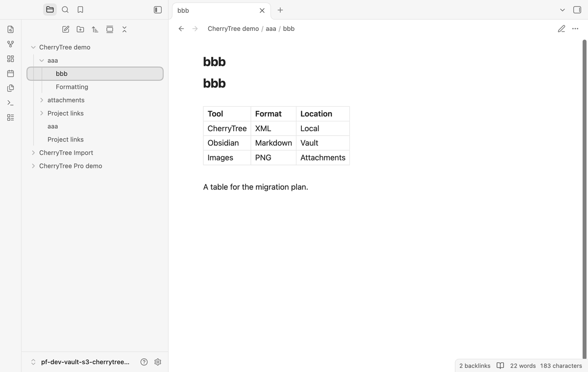The image size is (588, 372).
Task: Click CherryTree demo in the breadcrumb
Action: click(233, 29)
